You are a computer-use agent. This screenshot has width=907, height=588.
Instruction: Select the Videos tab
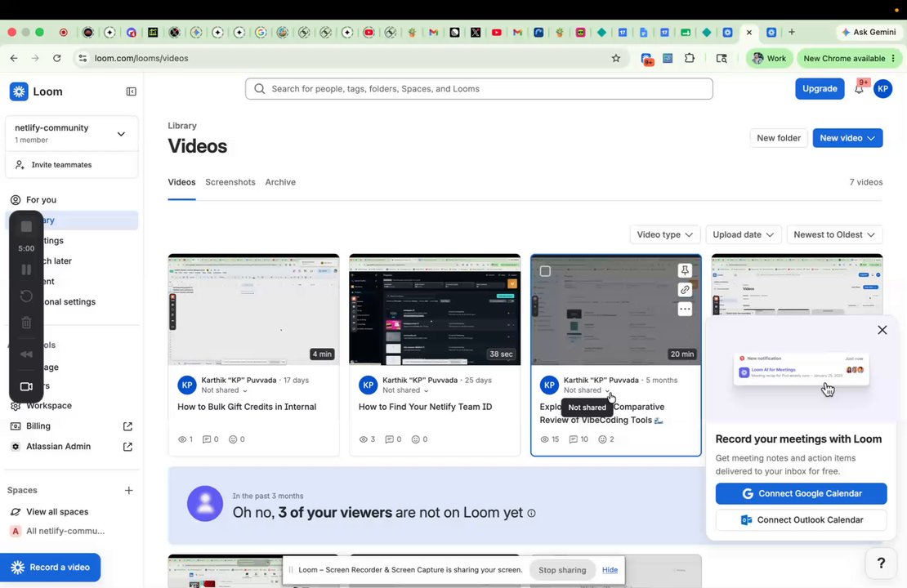(181, 182)
